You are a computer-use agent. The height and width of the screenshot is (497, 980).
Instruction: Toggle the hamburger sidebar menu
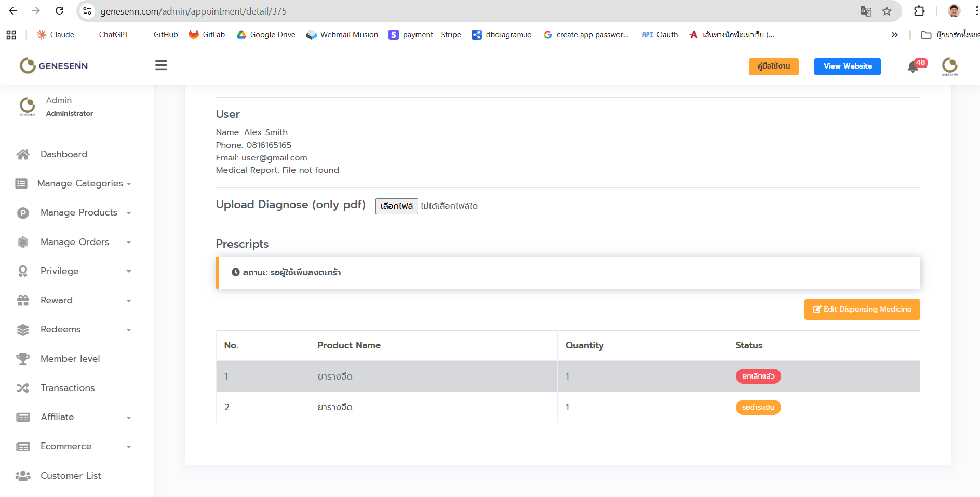coord(161,65)
